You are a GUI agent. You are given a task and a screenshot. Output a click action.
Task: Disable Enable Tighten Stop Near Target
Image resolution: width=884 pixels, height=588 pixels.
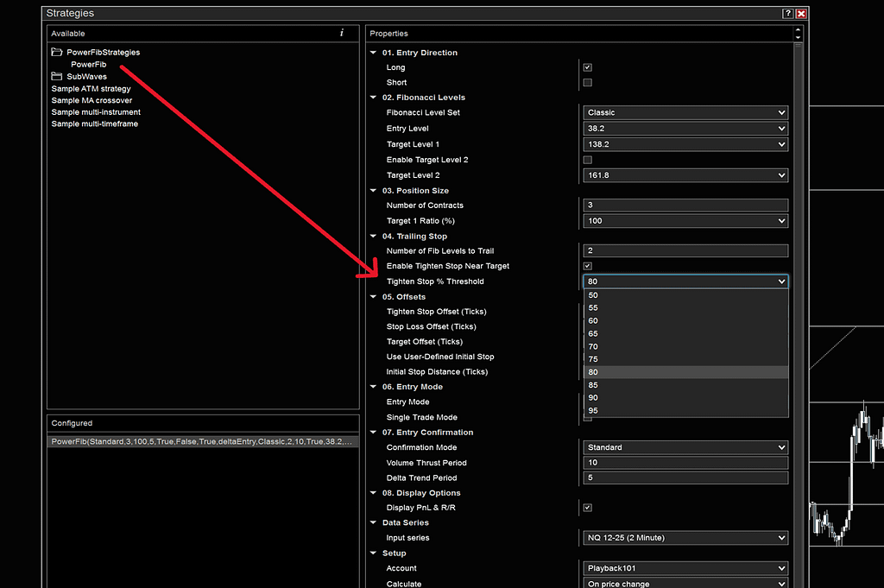click(587, 265)
